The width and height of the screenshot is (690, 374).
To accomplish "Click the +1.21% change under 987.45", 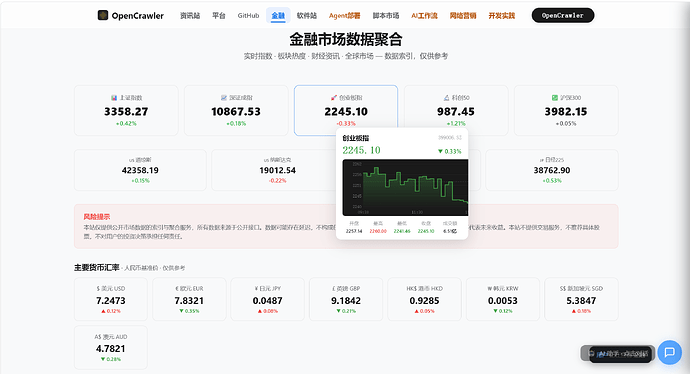I will click(x=456, y=124).
